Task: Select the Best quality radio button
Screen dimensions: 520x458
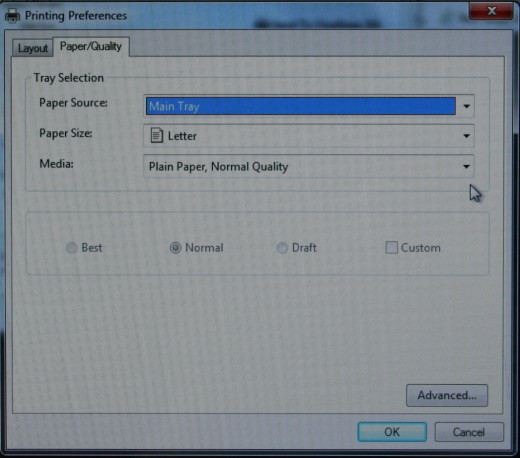Action: tap(71, 248)
